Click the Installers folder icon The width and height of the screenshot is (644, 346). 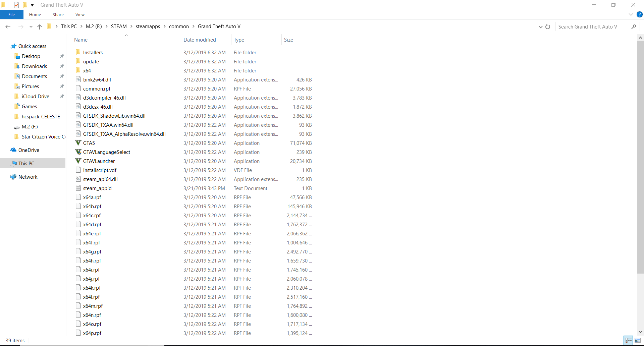pos(78,52)
